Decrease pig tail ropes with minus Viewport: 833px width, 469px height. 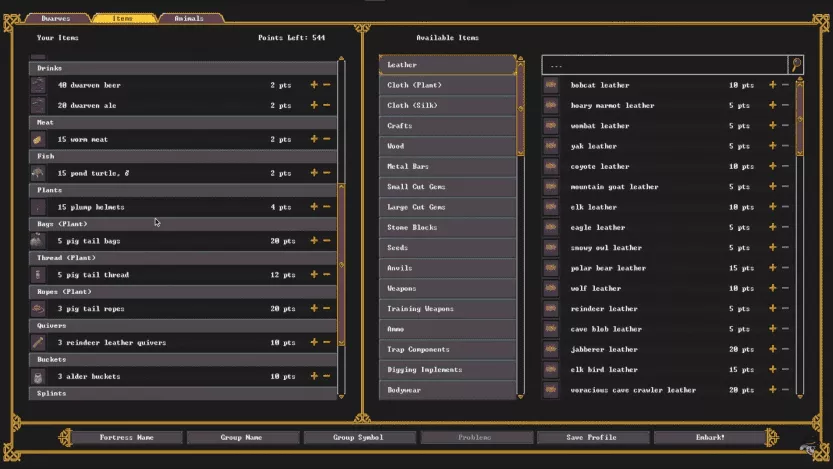coord(327,309)
